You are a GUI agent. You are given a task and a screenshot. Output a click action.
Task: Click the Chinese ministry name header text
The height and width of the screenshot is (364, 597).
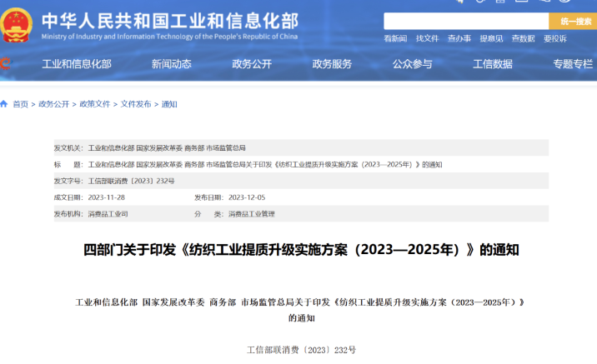coord(170,21)
